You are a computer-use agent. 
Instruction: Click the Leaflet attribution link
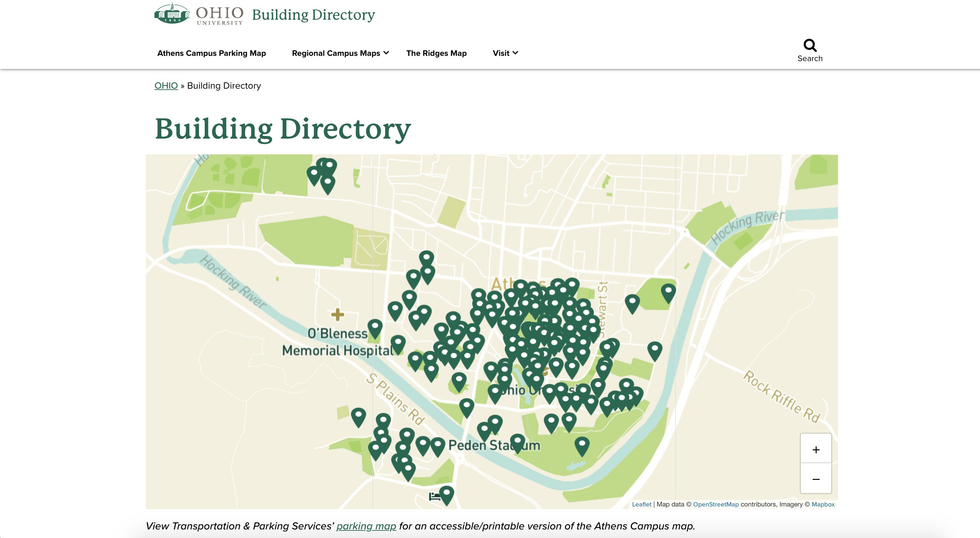tap(642, 504)
